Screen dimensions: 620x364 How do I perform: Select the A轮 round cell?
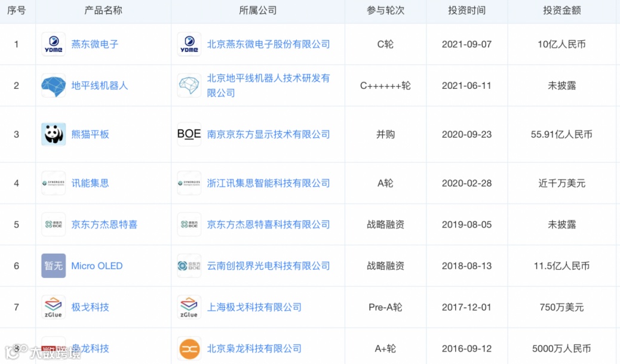[385, 183]
